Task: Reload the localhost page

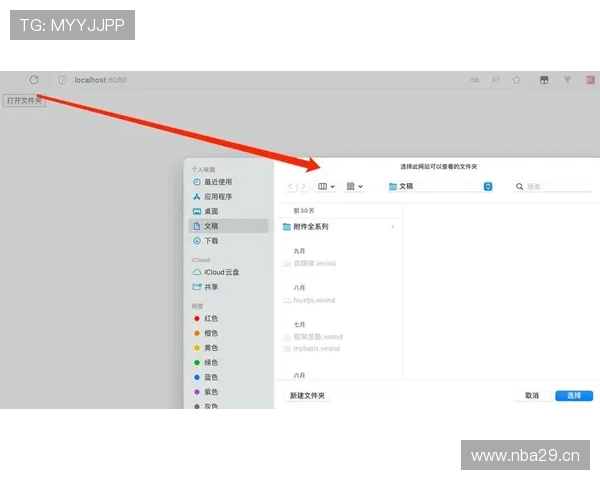Action: pyautogui.click(x=34, y=80)
